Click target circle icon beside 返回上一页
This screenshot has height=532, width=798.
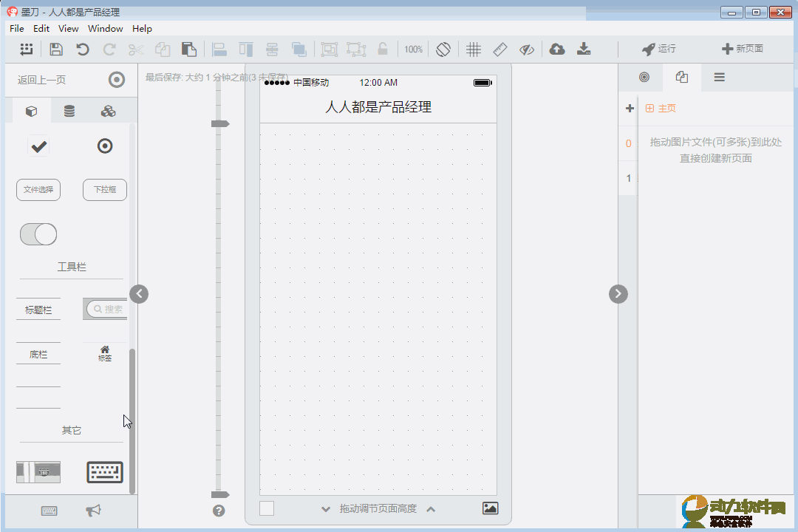coord(117,79)
